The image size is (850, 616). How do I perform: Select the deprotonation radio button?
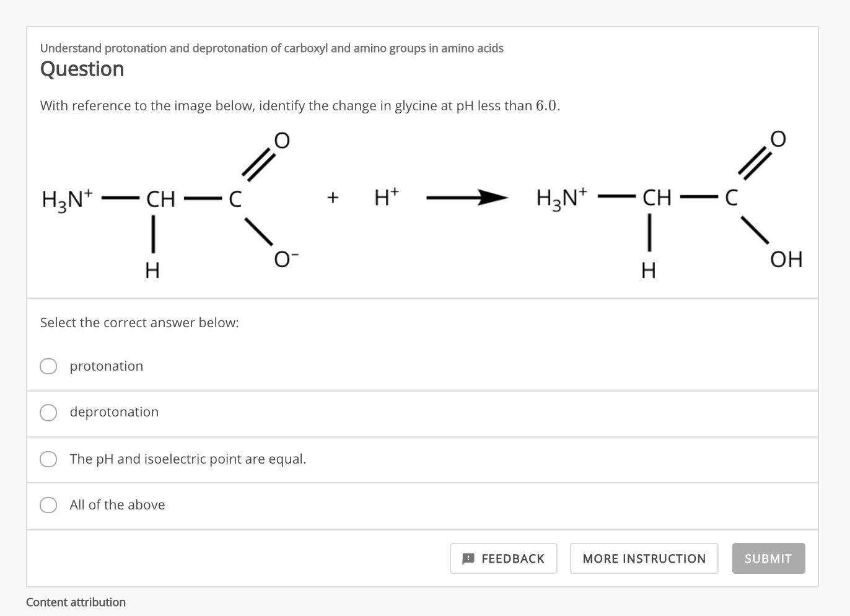tap(48, 412)
